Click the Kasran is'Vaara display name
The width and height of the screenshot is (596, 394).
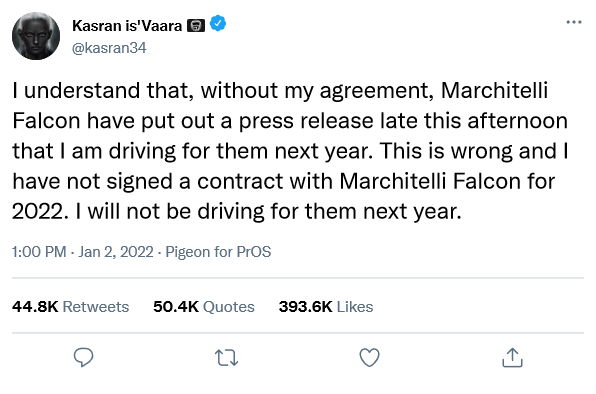(x=127, y=26)
